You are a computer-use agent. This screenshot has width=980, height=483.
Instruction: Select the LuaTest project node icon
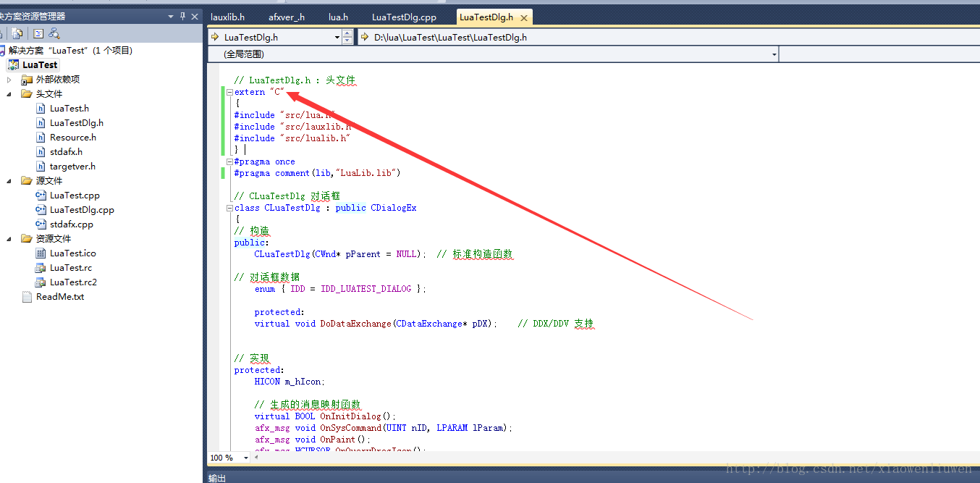13,64
